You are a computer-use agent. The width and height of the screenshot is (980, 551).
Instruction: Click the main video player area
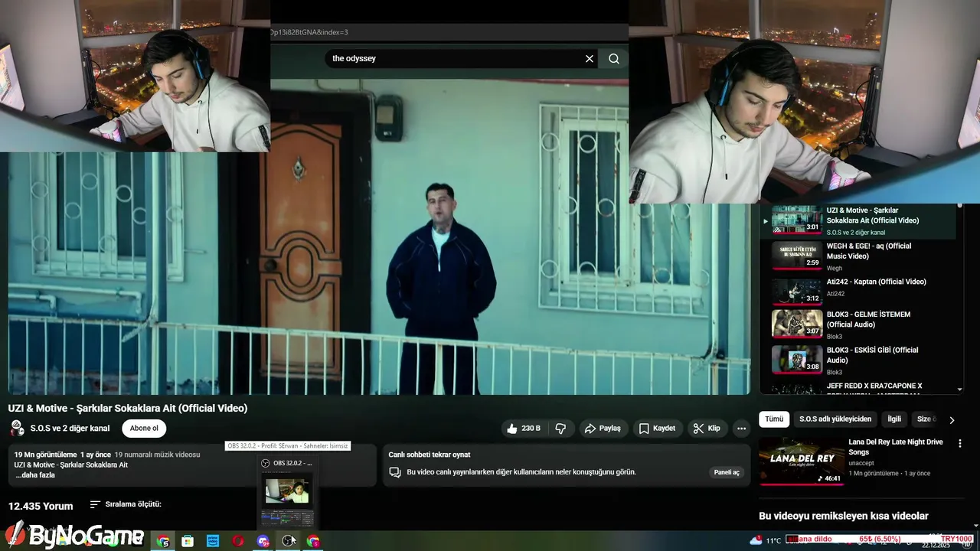coord(379,237)
